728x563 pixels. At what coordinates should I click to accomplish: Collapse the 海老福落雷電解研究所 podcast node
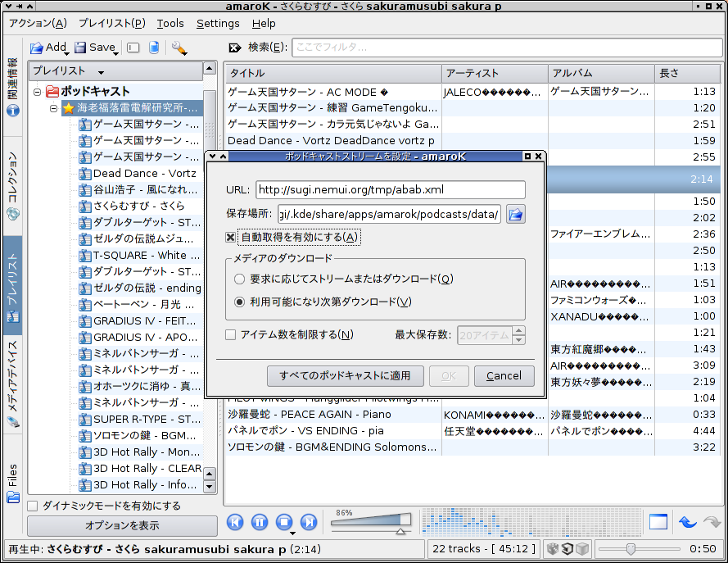click(53, 108)
